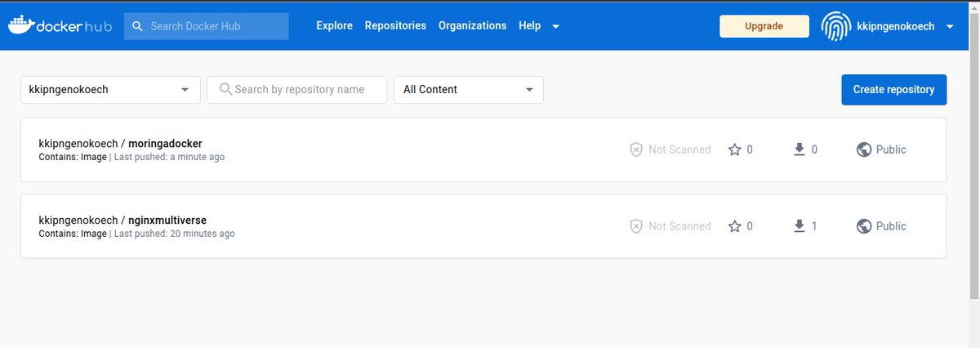980x348 pixels.
Task: Click the star icon on moringadocker row
Action: point(734,149)
